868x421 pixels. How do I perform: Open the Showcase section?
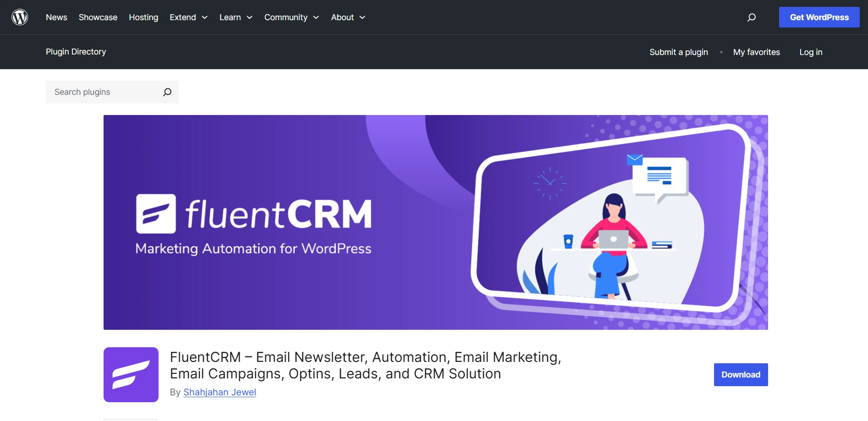(98, 17)
